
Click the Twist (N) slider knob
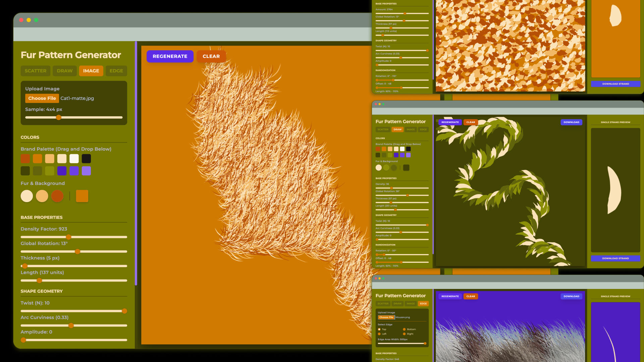[x=124, y=311]
